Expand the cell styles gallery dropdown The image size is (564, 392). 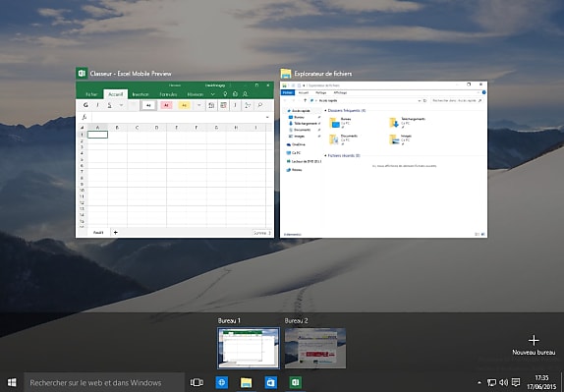point(198,105)
